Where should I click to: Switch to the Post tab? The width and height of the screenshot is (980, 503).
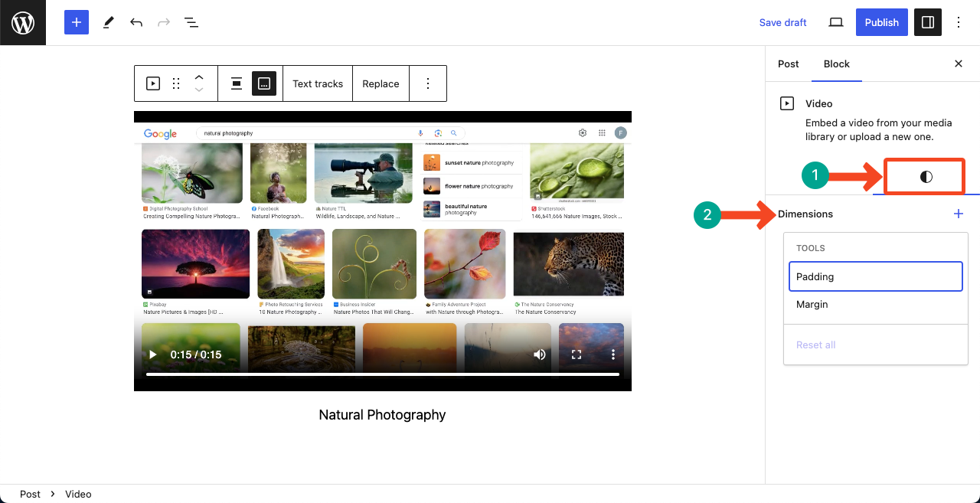click(x=788, y=64)
